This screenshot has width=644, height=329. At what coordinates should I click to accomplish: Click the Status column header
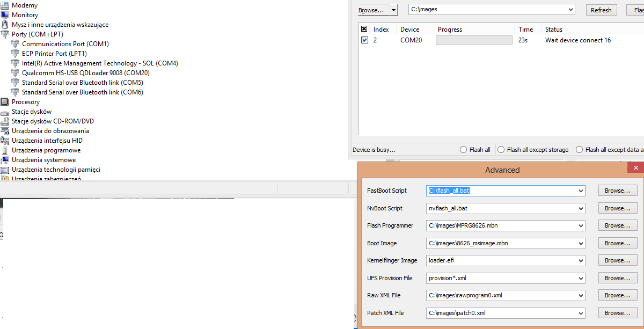(x=554, y=30)
